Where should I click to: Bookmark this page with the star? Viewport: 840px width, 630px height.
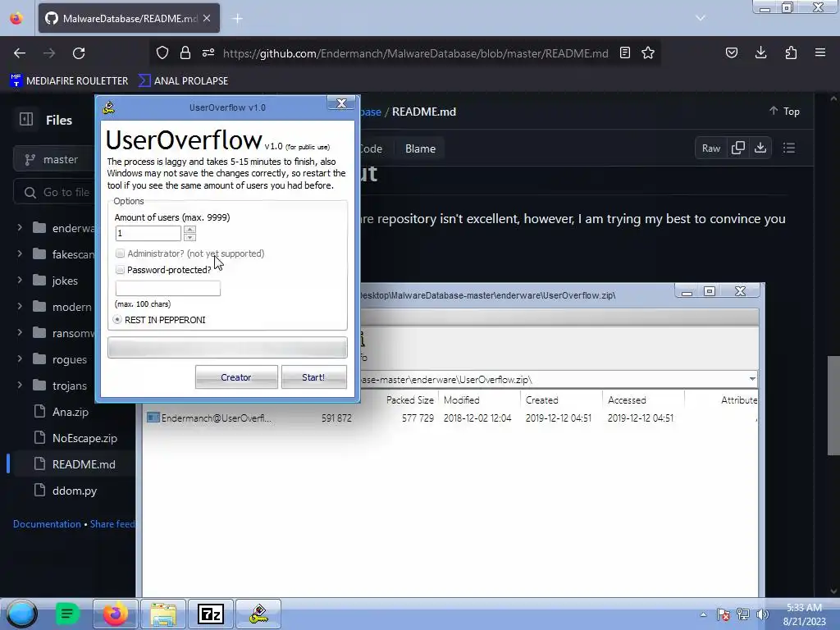click(x=648, y=52)
